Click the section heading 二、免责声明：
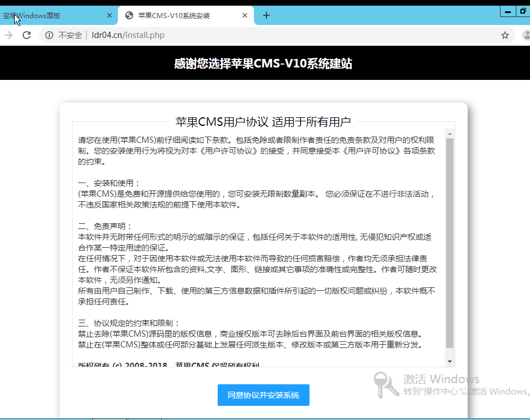530x420 pixels. tap(105, 226)
